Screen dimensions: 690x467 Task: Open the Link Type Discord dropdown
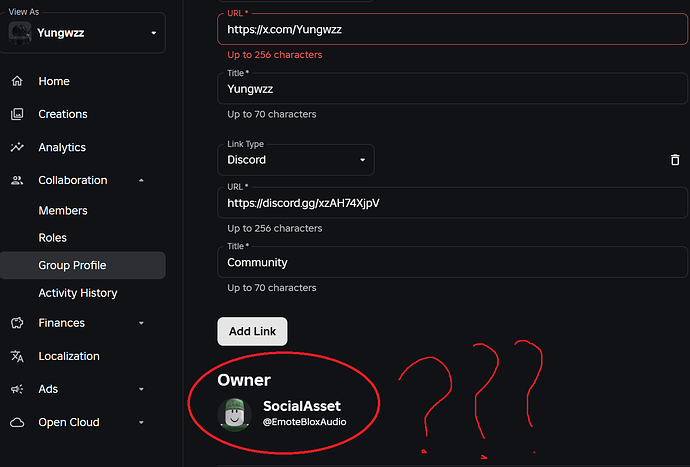pos(295,160)
